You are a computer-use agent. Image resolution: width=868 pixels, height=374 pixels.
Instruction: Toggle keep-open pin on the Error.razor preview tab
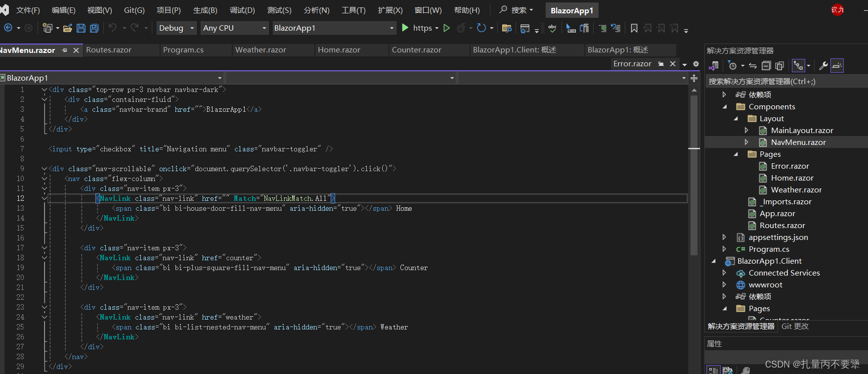tap(661, 64)
